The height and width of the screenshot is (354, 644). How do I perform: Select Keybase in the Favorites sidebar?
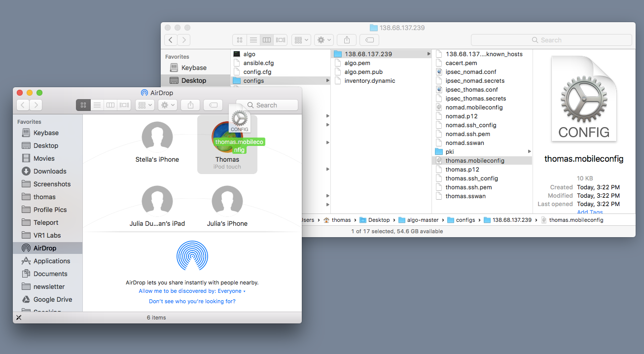pyautogui.click(x=44, y=133)
